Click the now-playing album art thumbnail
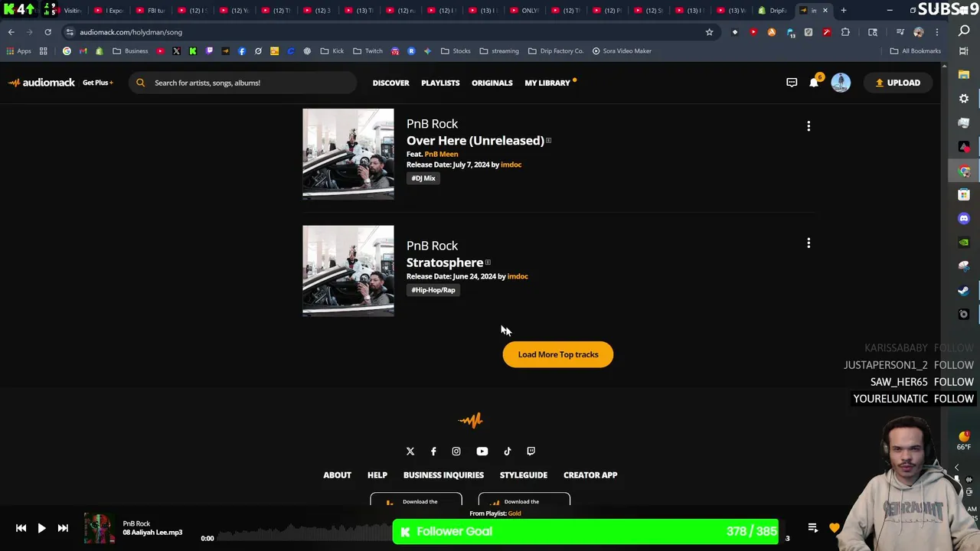Viewport: 980px width, 551px height. tap(100, 529)
